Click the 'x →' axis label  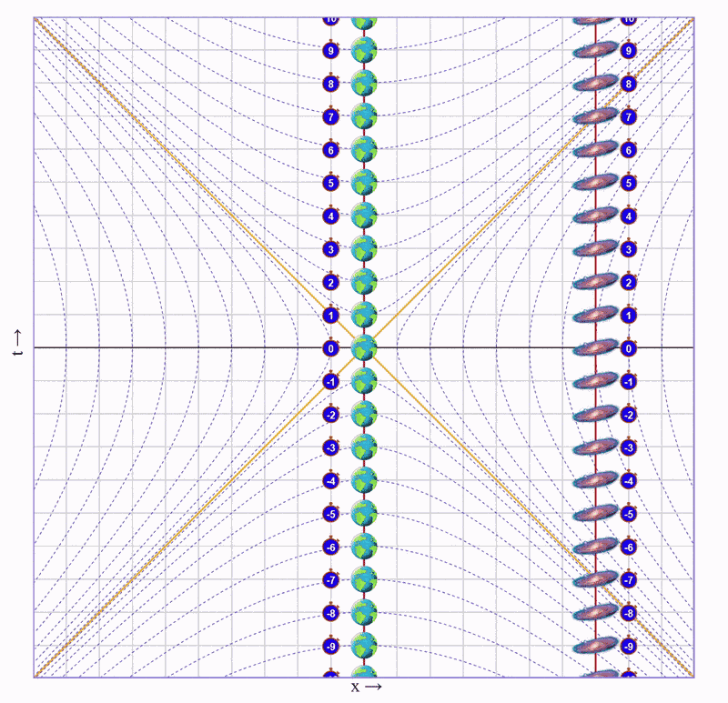[x=367, y=688]
